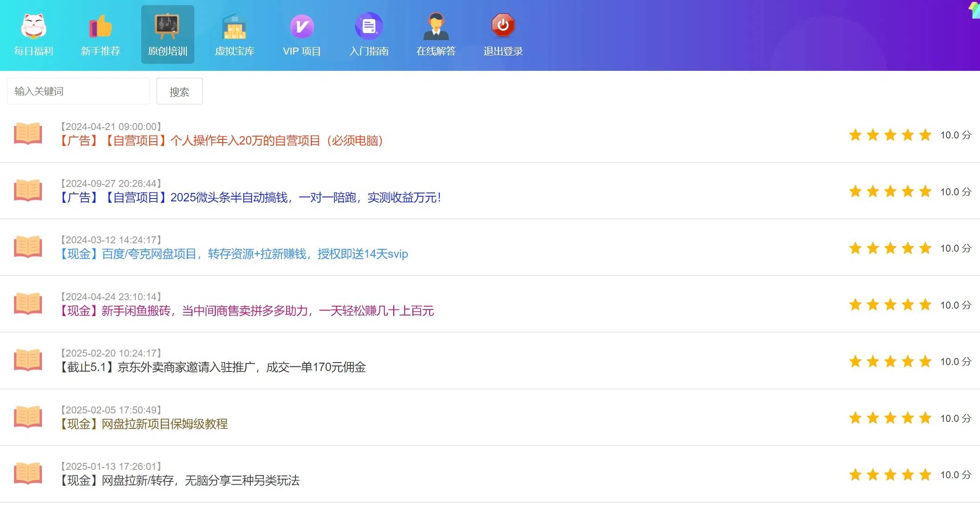Click the 搜索 button
This screenshot has width=980, height=516.
tap(179, 91)
